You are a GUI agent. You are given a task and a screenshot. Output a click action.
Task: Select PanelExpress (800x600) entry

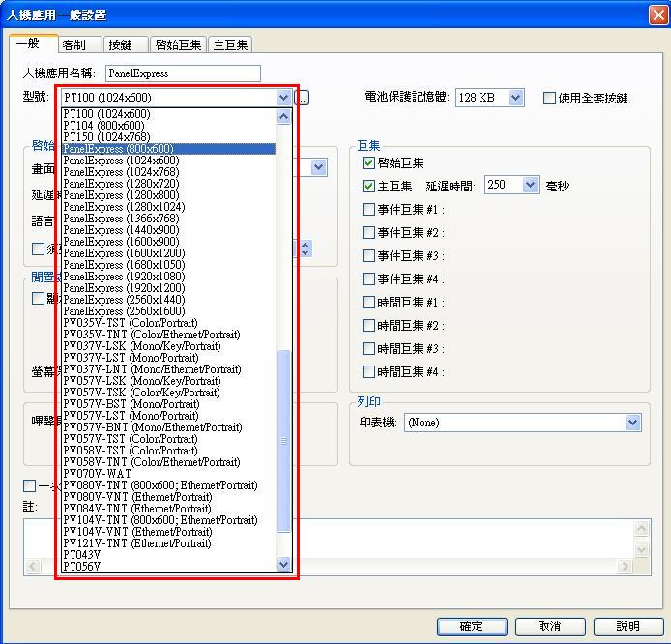[169, 149]
